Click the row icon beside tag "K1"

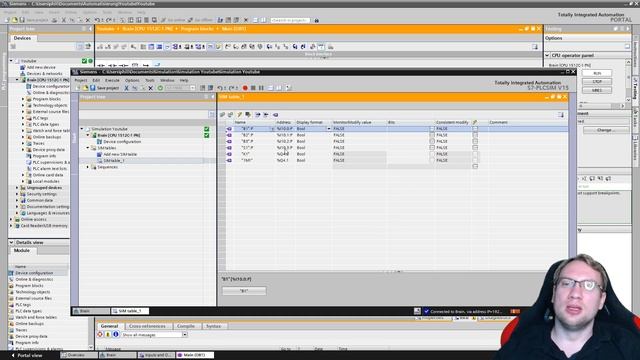229,154
